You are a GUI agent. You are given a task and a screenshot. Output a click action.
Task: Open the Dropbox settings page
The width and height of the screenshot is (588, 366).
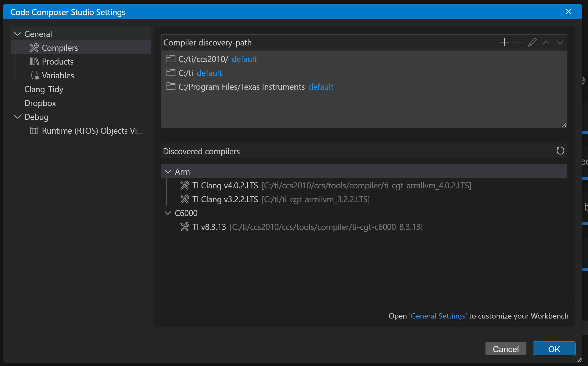(40, 103)
